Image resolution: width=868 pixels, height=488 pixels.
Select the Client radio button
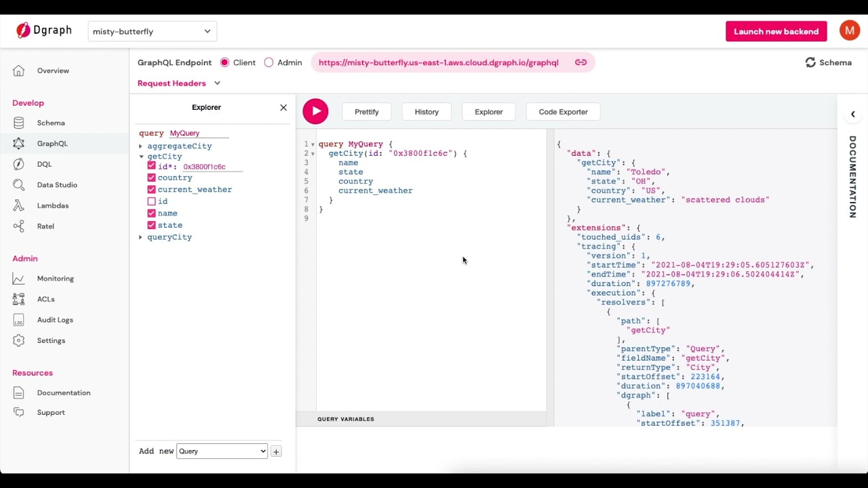[224, 62]
